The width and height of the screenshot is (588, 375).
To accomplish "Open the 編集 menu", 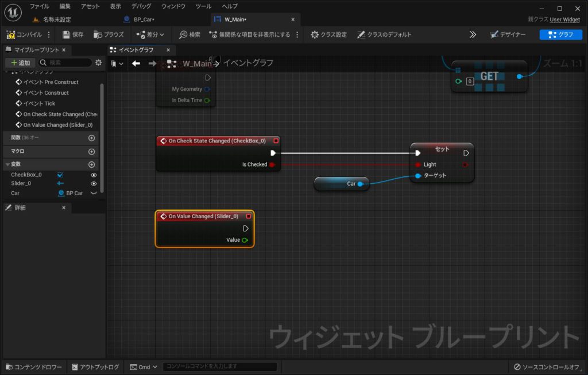I will 65,6.
